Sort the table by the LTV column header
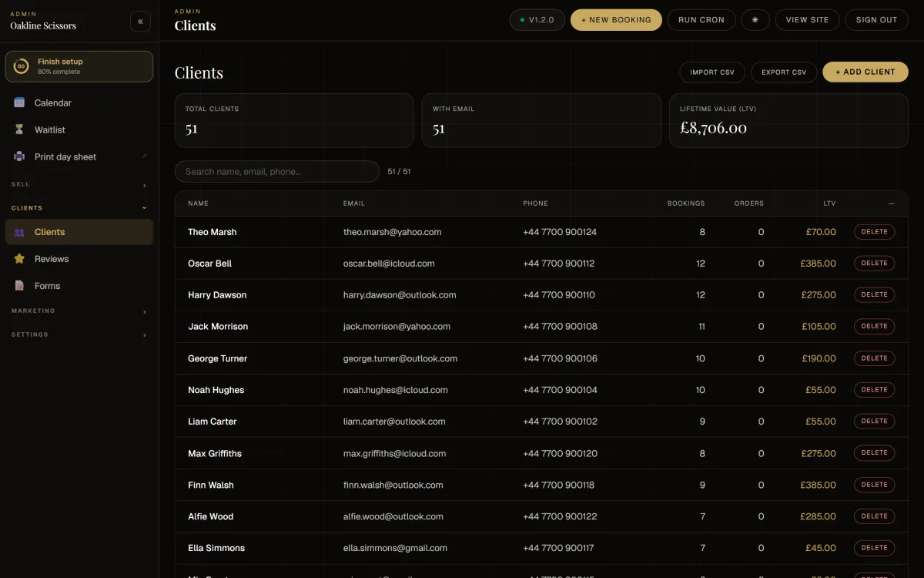This screenshot has width=924, height=578. tap(829, 203)
